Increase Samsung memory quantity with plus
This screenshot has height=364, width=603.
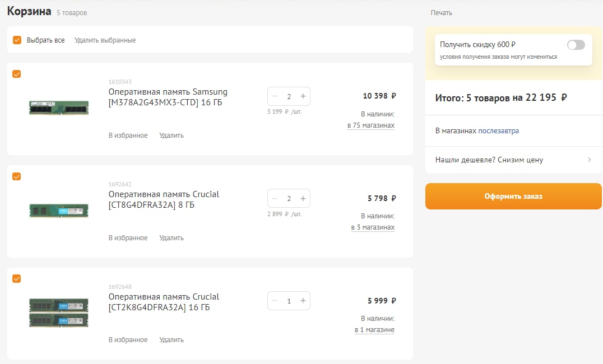303,96
